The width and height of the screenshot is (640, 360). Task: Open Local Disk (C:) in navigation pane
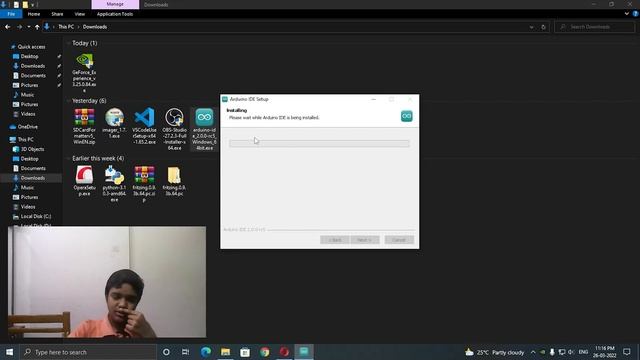click(x=36, y=216)
